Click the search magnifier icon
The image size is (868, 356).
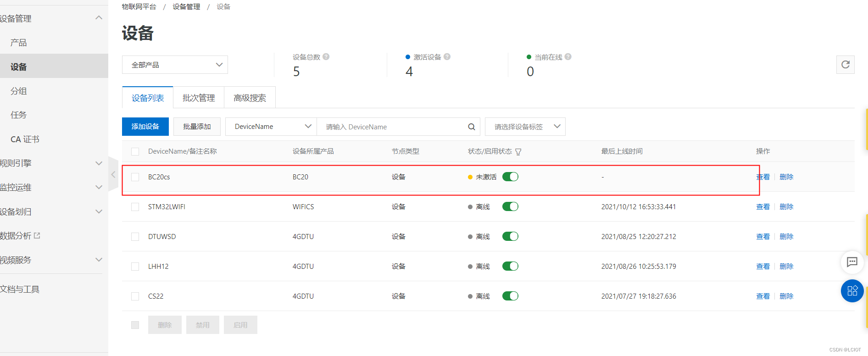click(x=471, y=127)
